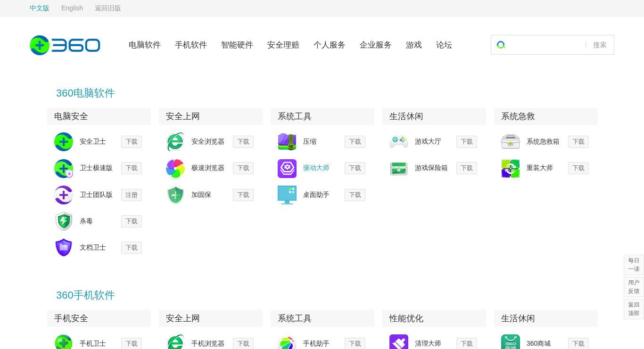644x349 pixels.
Task: Click the 驱动大师 purple gear icon
Action: coord(287,168)
